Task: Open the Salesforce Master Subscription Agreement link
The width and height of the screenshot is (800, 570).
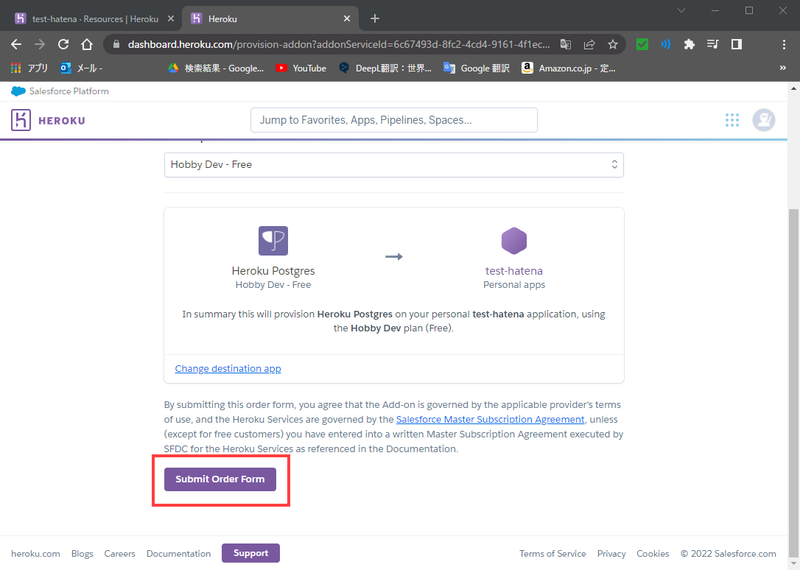Action: (490, 419)
